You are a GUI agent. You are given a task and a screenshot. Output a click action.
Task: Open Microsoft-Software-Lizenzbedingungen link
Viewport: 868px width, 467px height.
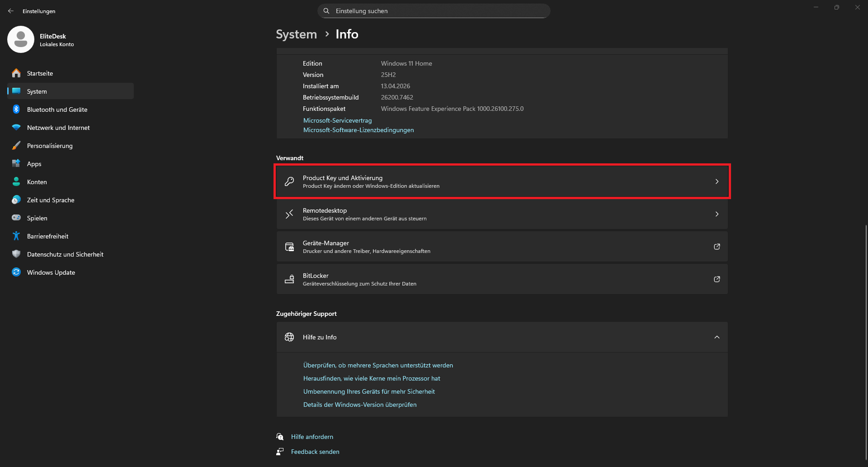[x=359, y=130]
